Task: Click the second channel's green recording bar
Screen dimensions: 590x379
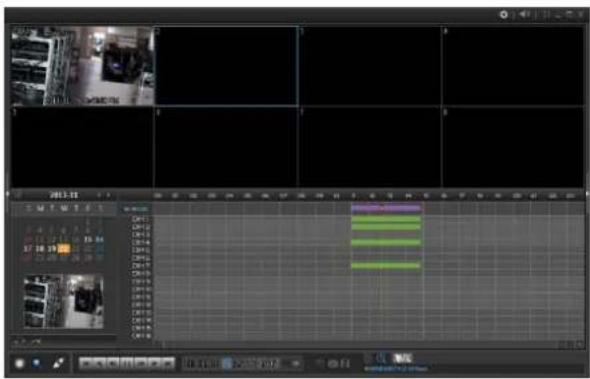Action: 386,227
